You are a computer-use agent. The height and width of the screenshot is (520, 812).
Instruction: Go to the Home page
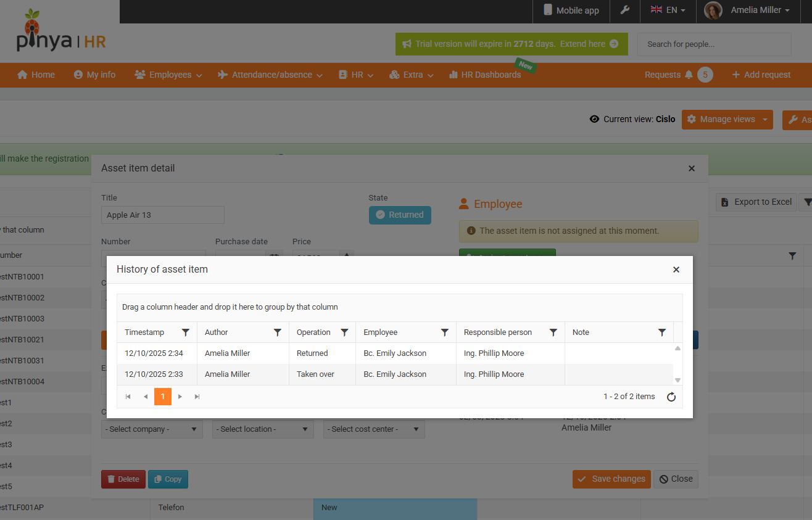[36, 75]
